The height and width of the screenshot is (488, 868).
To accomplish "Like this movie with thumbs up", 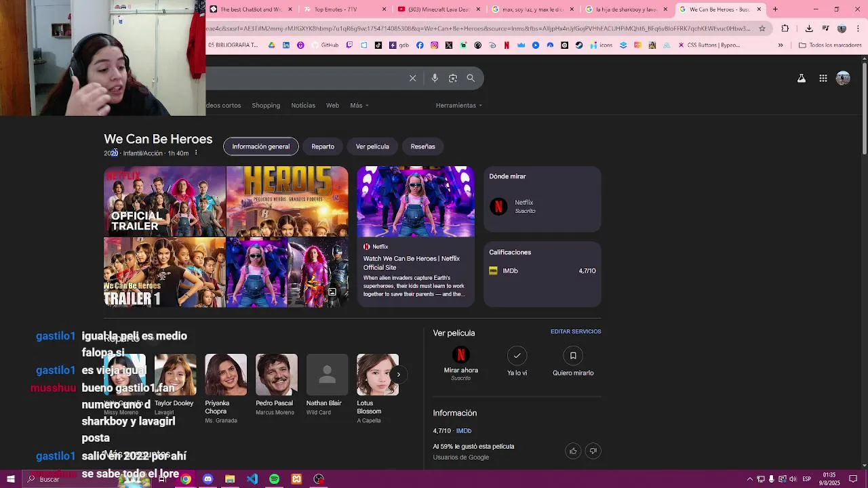I will (x=573, y=451).
